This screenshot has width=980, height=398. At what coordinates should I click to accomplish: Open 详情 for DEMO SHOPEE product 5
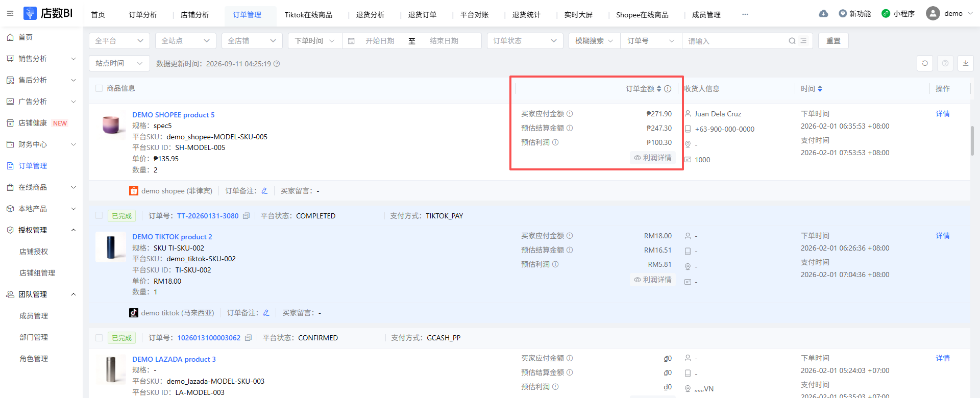click(943, 114)
